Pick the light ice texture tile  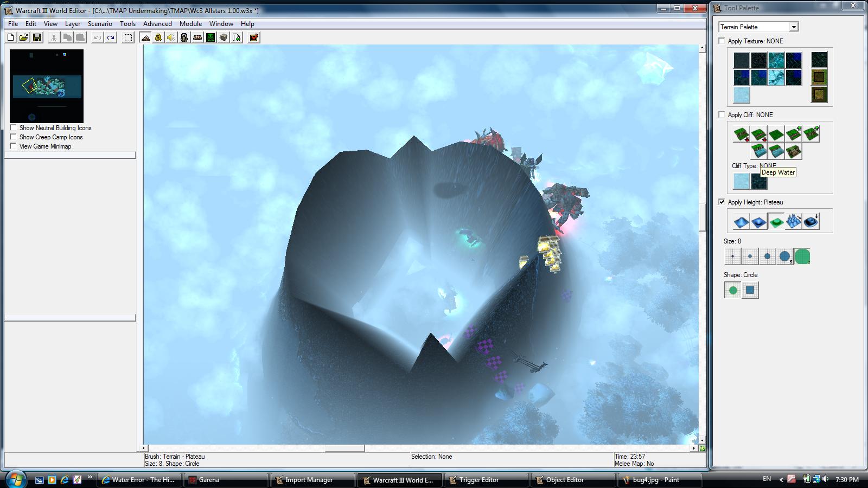coord(741,95)
